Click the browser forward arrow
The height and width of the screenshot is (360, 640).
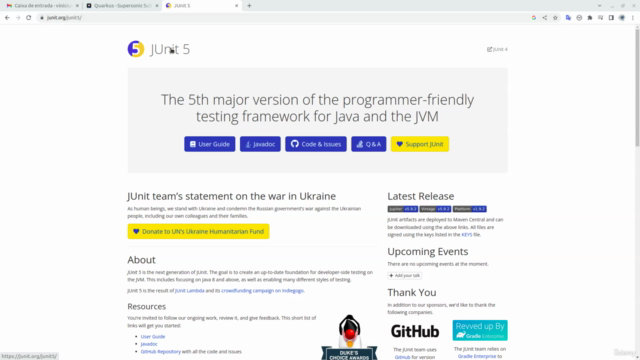click(18, 18)
